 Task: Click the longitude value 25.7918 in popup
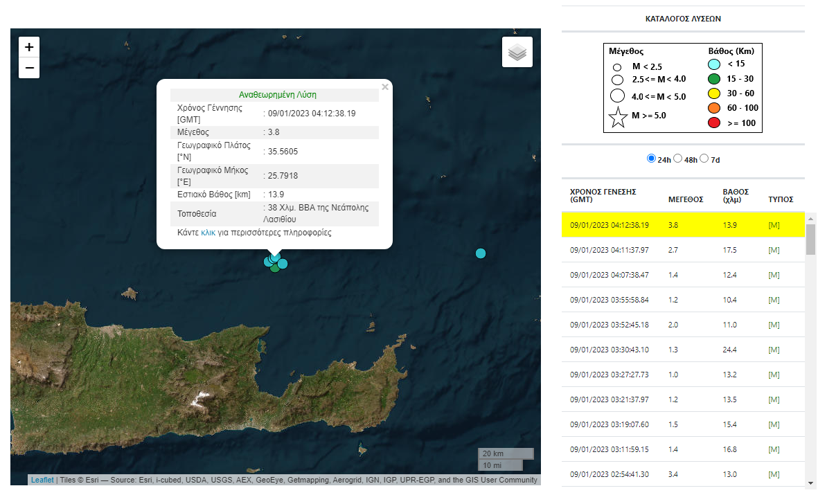pos(283,176)
